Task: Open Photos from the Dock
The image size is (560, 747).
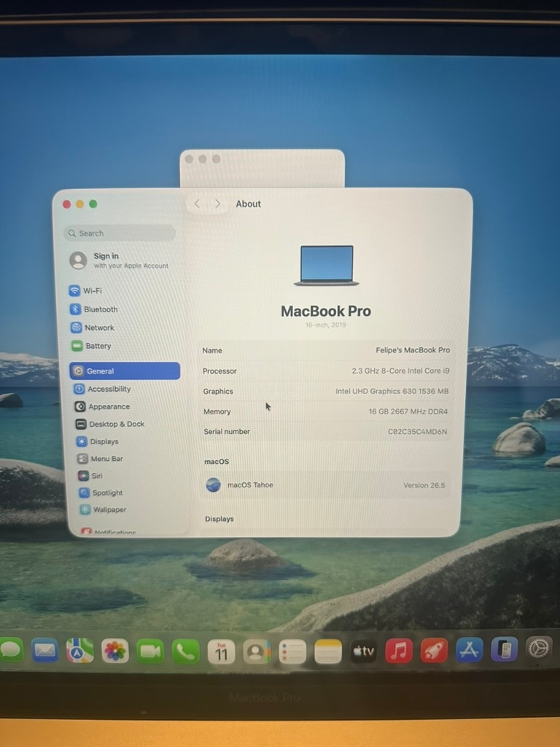Action: [x=115, y=651]
